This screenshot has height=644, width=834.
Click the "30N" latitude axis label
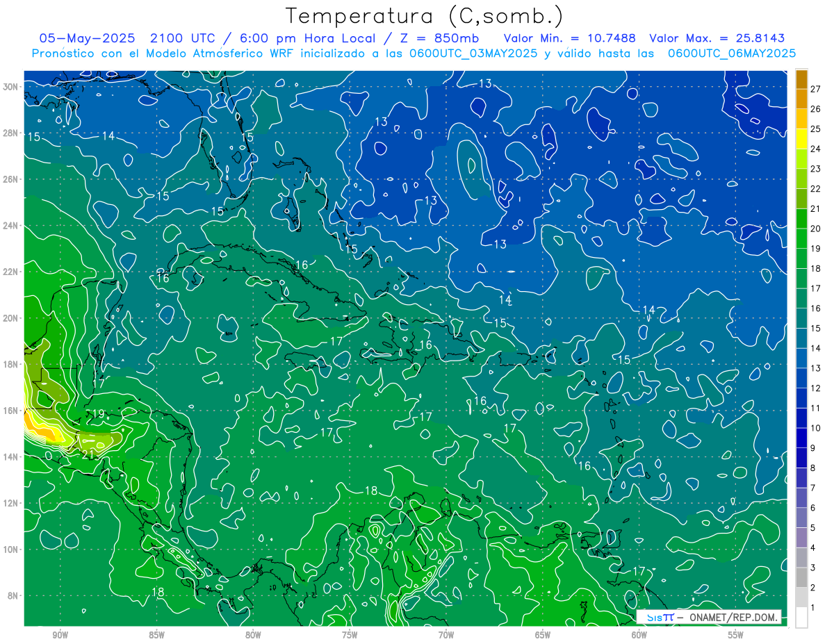(x=12, y=87)
